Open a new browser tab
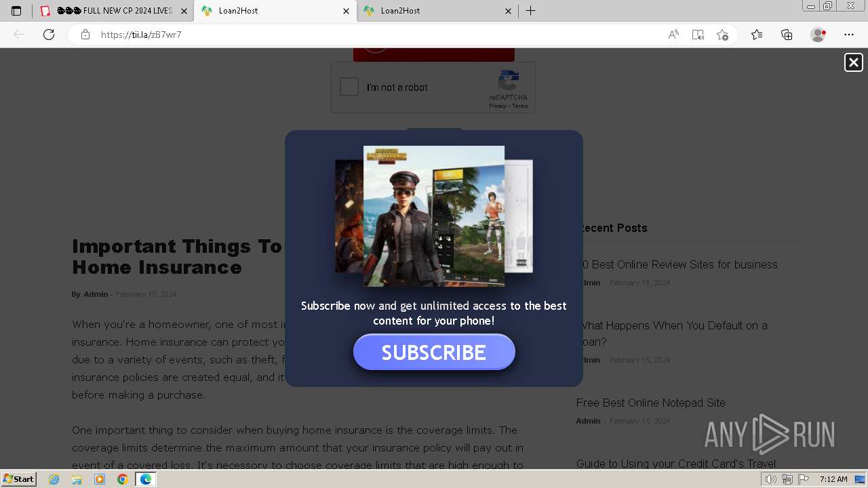 [x=531, y=11]
